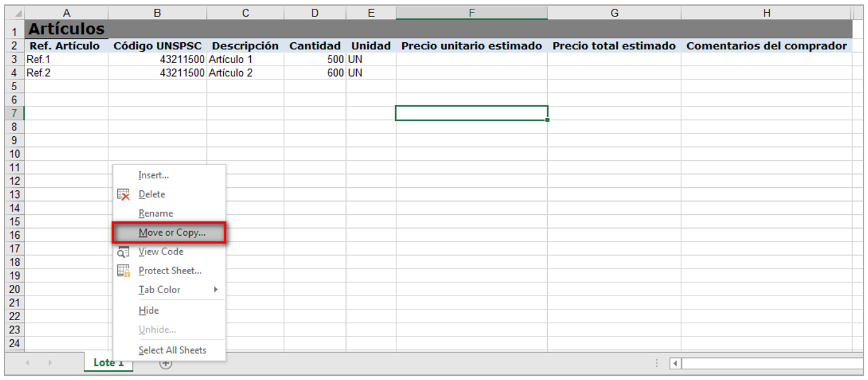Select the cell containing Ref.1

coord(66,59)
